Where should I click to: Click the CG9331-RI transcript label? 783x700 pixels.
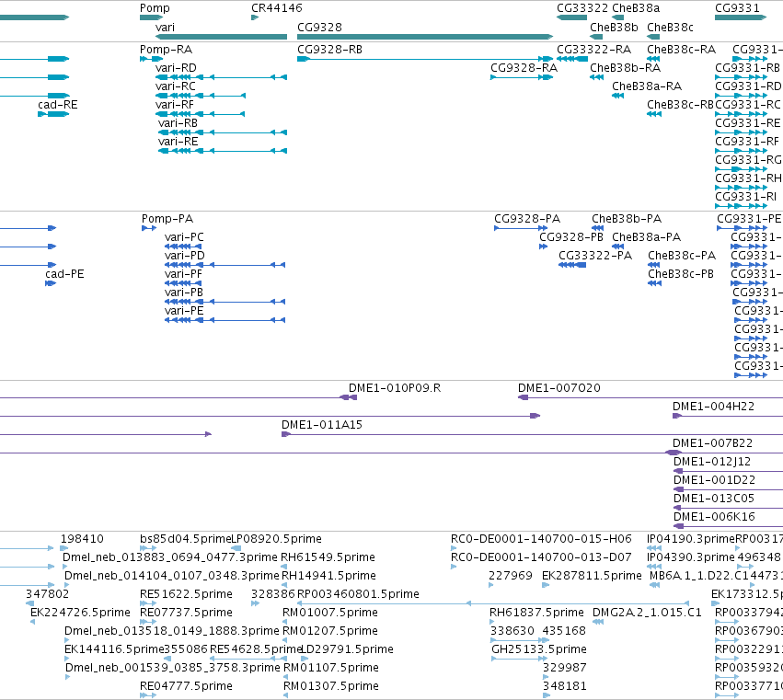[x=745, y=197]
